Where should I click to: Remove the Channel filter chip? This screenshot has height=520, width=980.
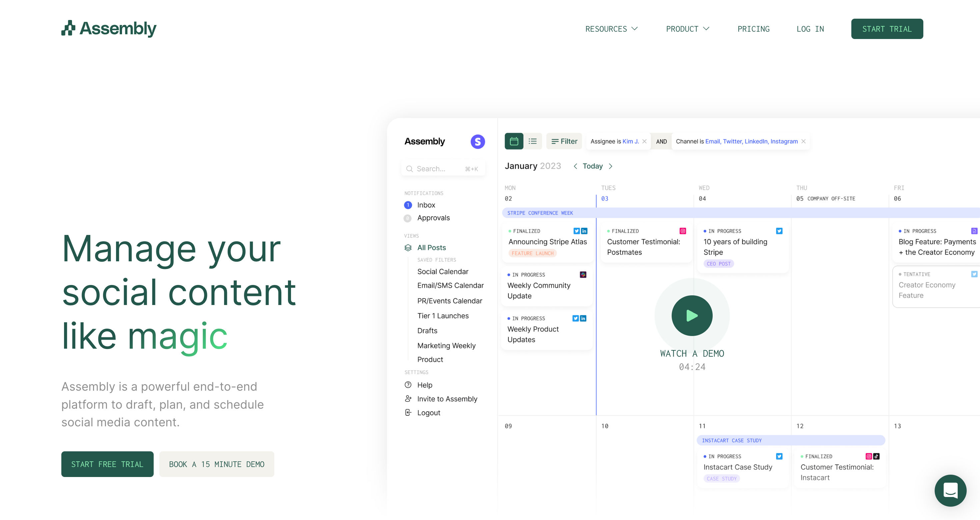click(803, 141)
